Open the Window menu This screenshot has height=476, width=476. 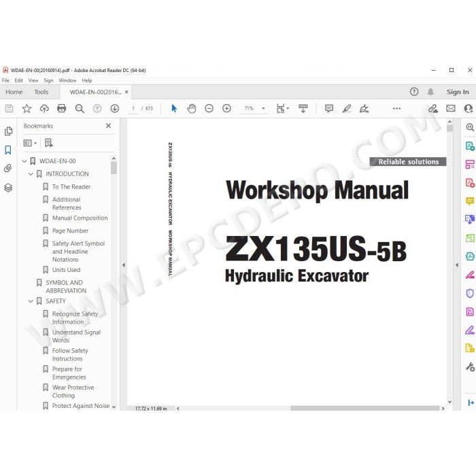[x=67, y=80]
